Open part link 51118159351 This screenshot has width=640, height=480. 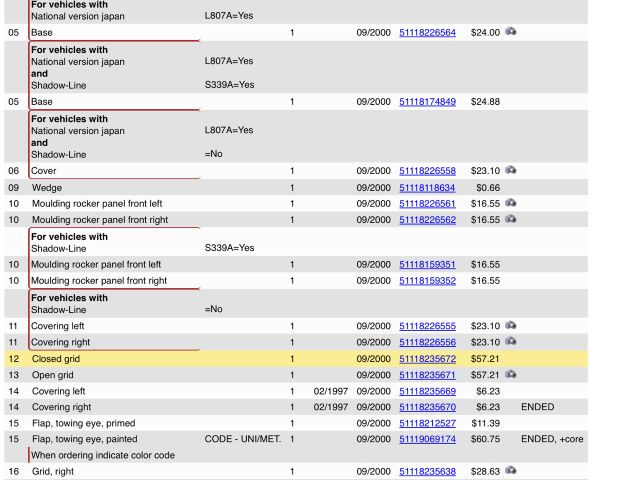pos(427,265)
